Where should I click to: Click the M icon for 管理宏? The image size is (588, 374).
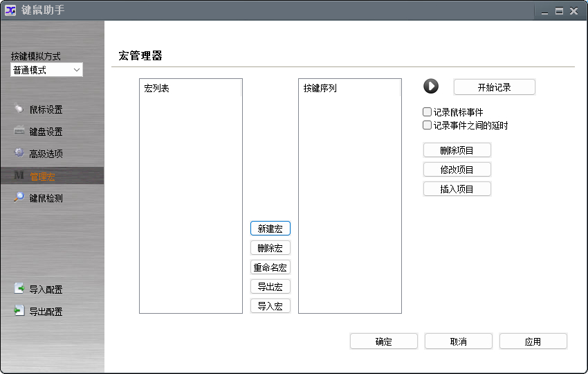point(19,175)
